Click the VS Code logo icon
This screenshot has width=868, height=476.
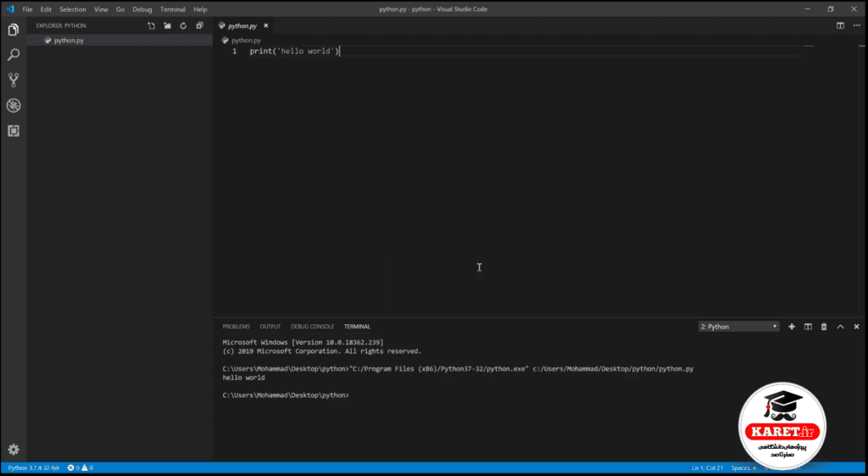click(10, 8)
